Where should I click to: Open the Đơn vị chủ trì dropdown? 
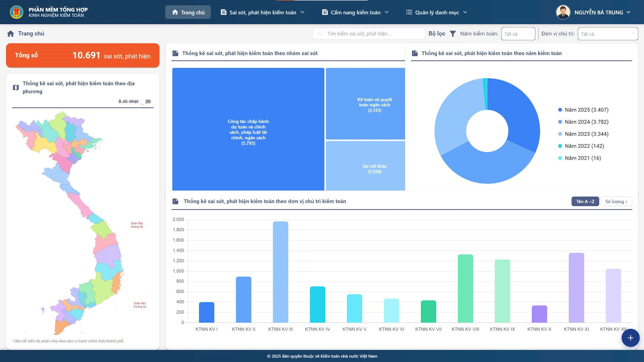pyautogui.click(x=607, y=34)
